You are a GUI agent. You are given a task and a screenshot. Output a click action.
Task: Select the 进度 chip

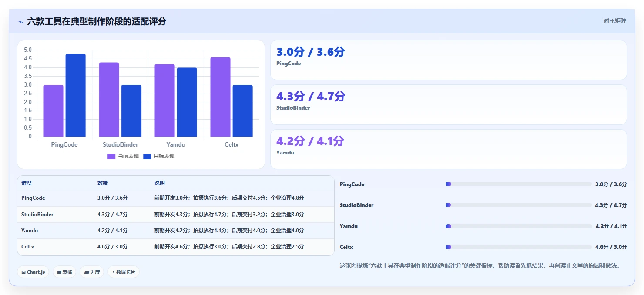pyautogui.click(x=92, y=272)
